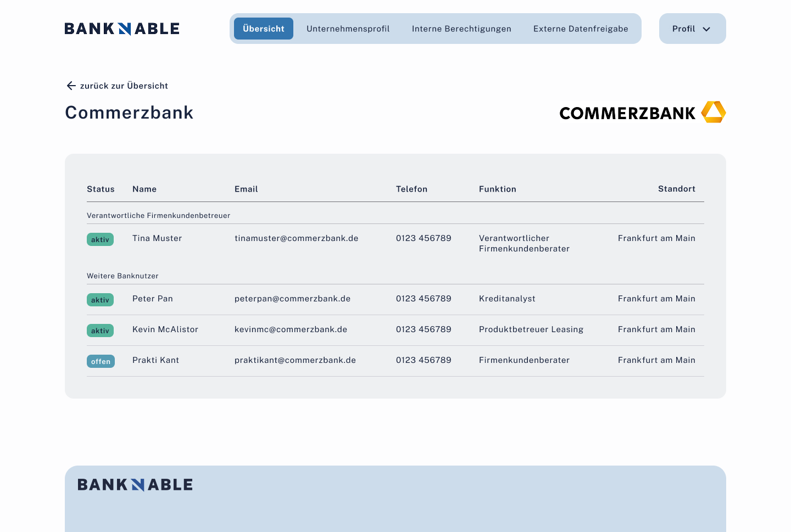Image resolution: width=791 pixels, height=532 pixels.
Task: Click Kevin McAlistor's aktiv status badge
Action: (x=100, y=331)
